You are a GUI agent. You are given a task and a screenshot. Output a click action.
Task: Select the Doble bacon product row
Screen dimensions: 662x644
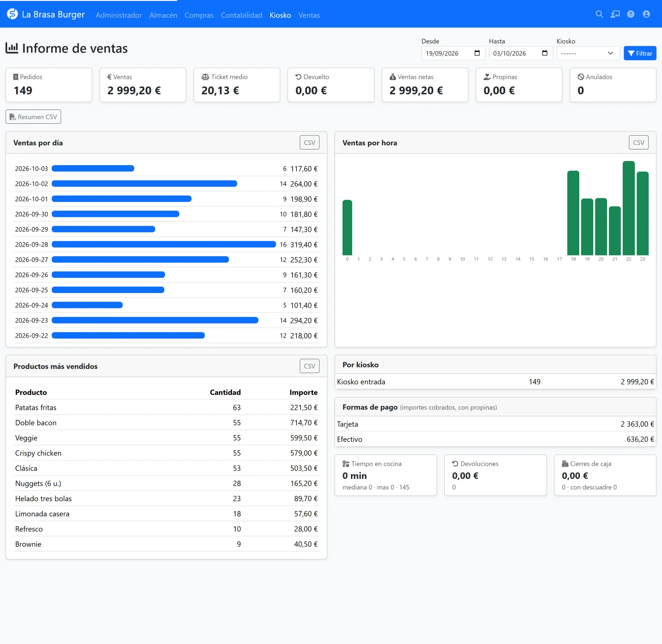166,423
